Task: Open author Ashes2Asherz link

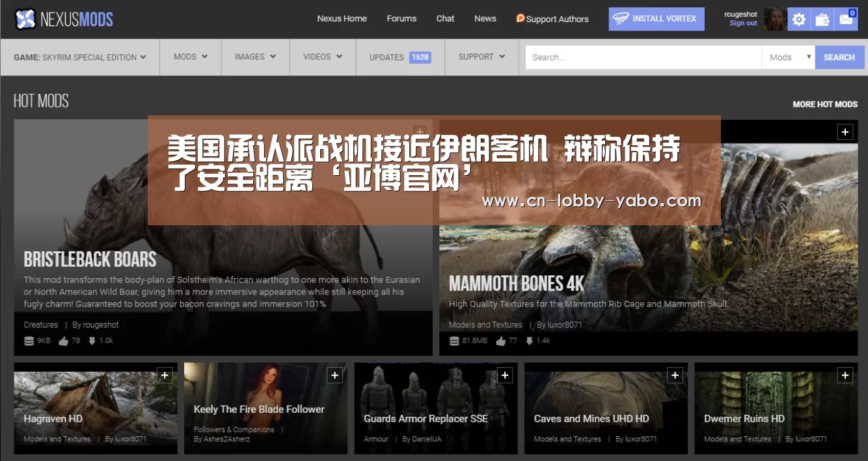Action: pos(228,440)
